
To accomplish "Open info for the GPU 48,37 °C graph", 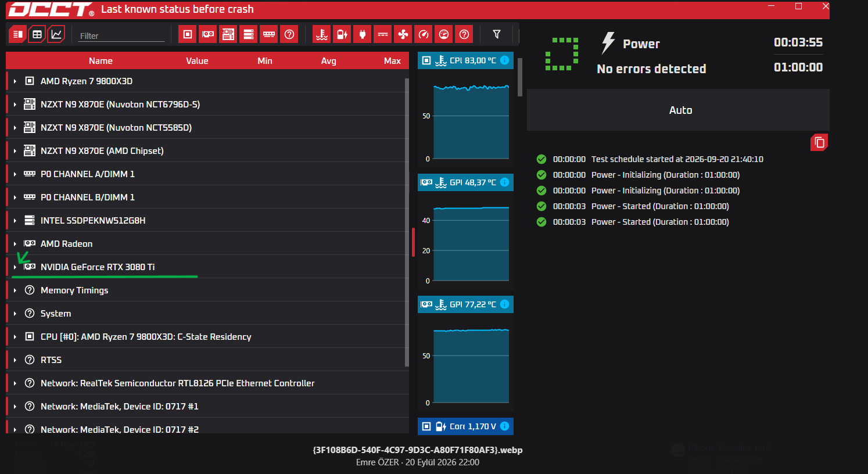I will 504,182.
